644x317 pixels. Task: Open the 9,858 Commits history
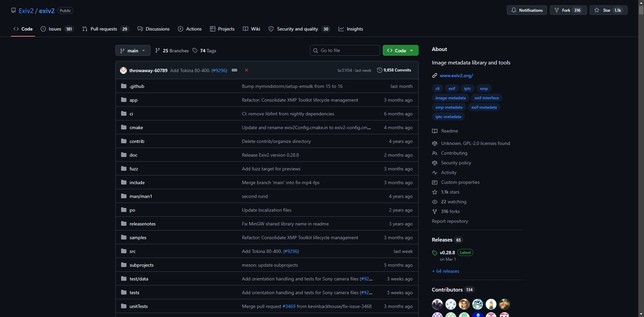pyautogui.click(x=394, y=70)
